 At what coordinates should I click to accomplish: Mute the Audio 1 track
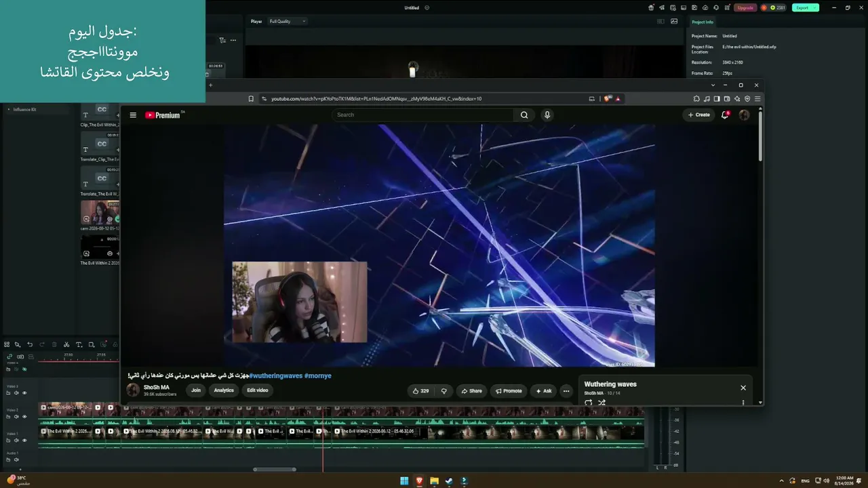16,460
